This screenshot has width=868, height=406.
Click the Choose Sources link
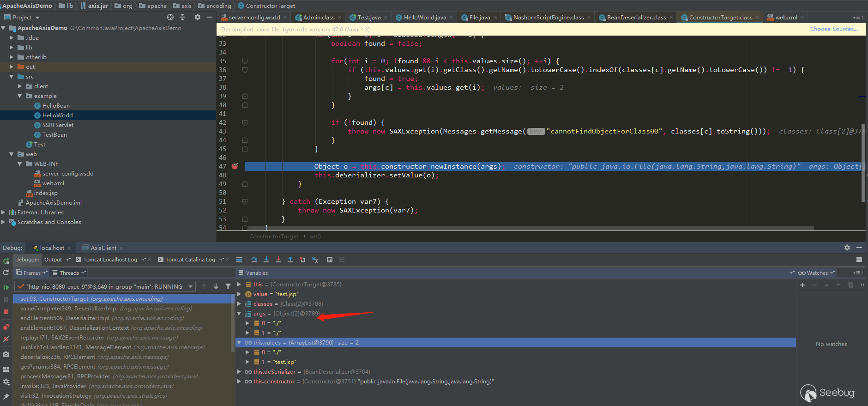click(834, 29)
